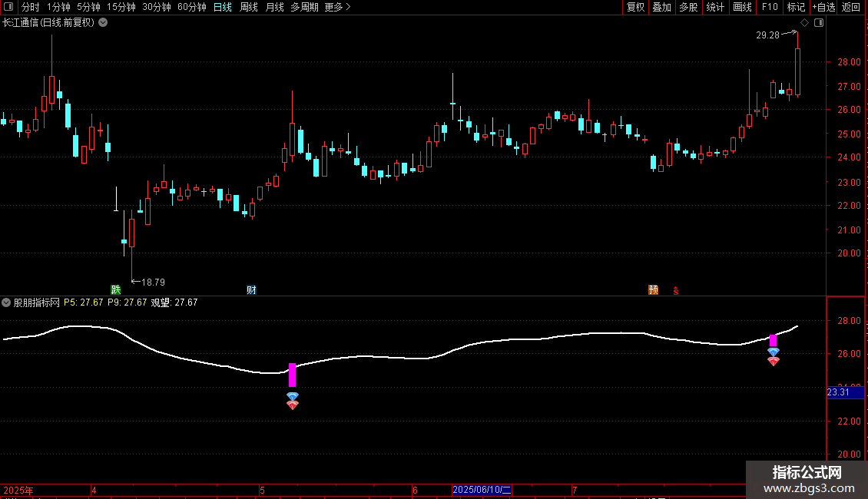Click the blue diamond under July signal
The width and height of the screenshot is (868, 499).
[774, 352]
